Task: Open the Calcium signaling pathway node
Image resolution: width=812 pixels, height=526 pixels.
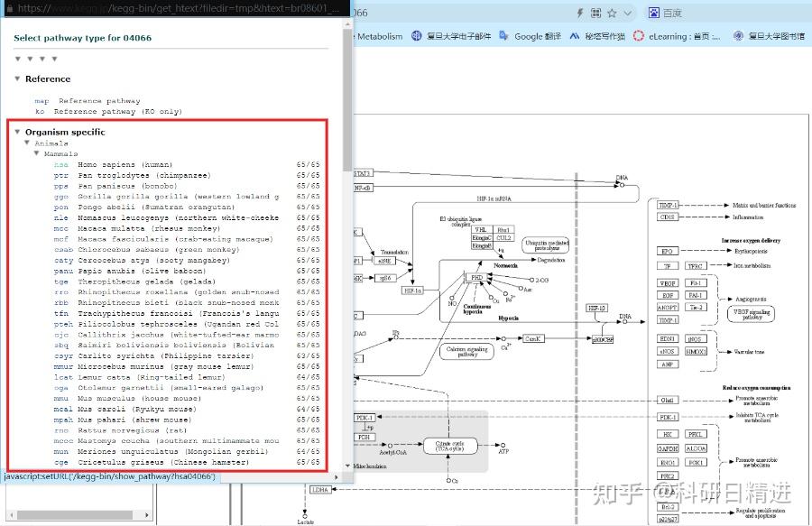Action: (466, 352)
